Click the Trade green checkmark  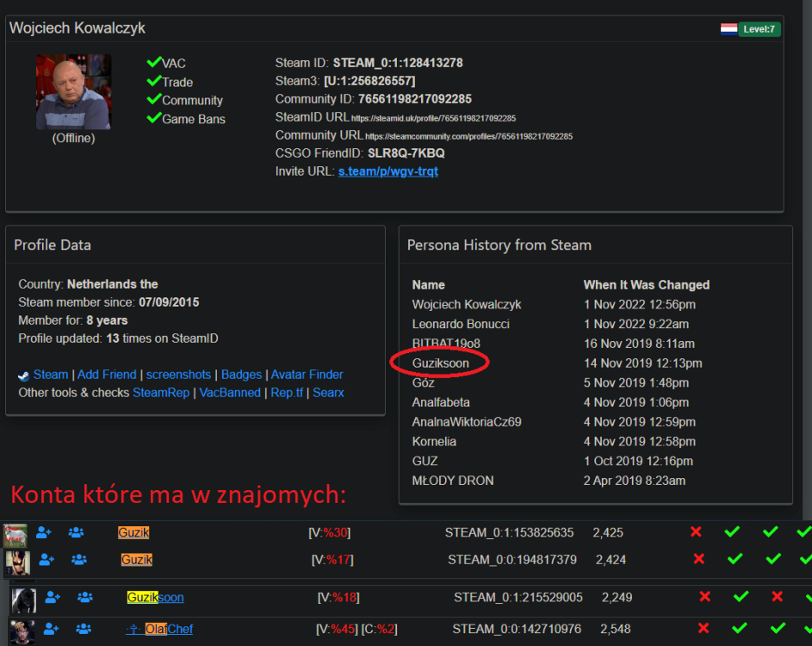tap(154, 81)
